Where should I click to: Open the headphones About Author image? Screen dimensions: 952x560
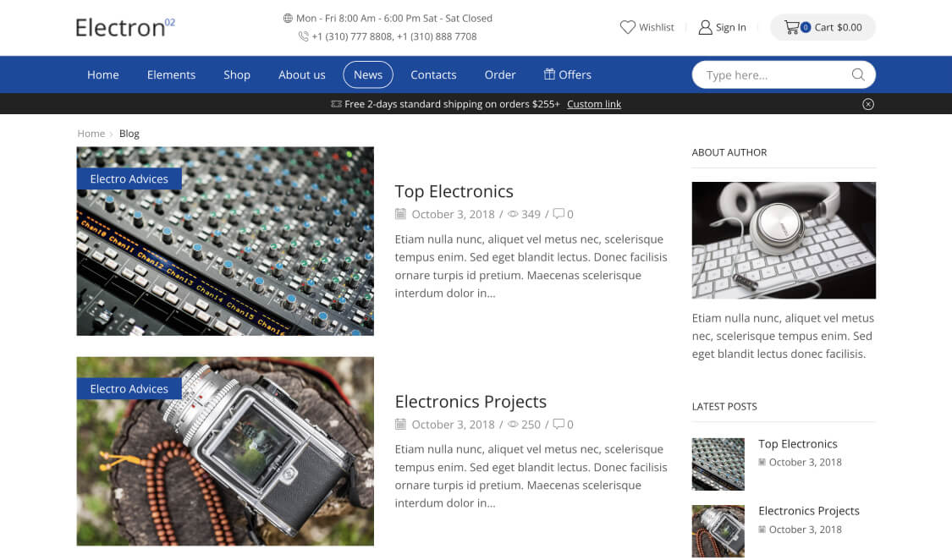784,240
